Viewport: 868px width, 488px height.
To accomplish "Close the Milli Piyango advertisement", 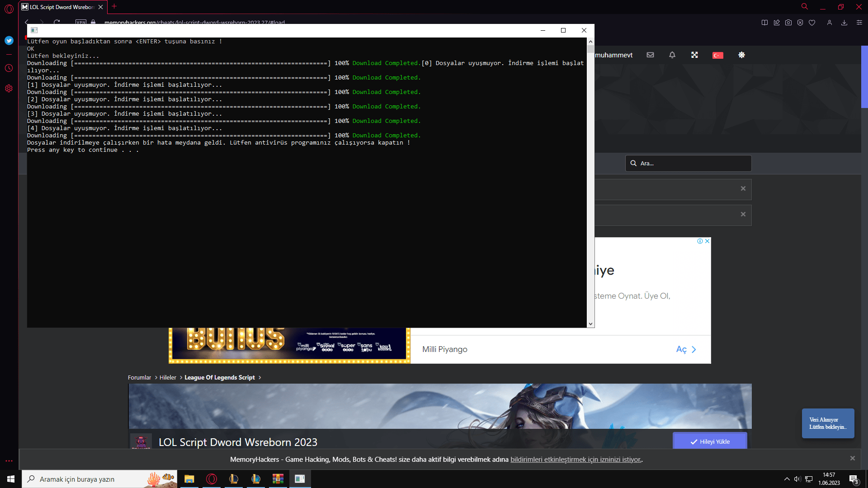I will (x=707, y=241).
